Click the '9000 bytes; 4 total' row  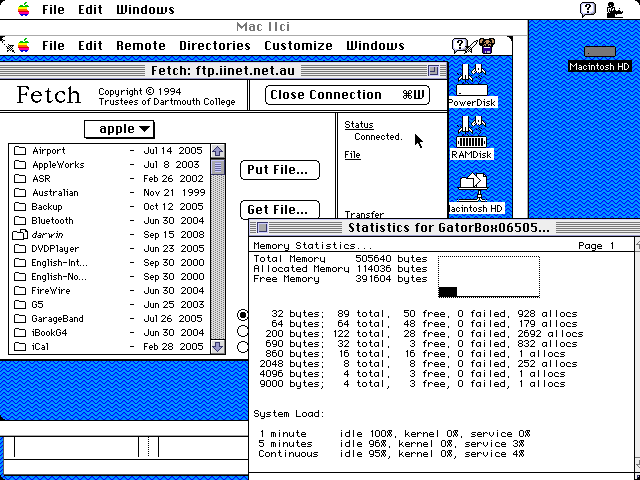[412, 384]
